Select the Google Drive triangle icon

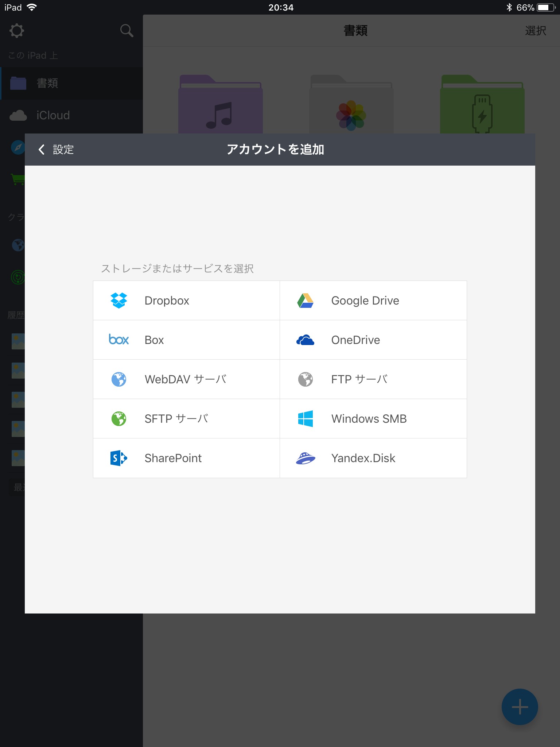(305, 301)
